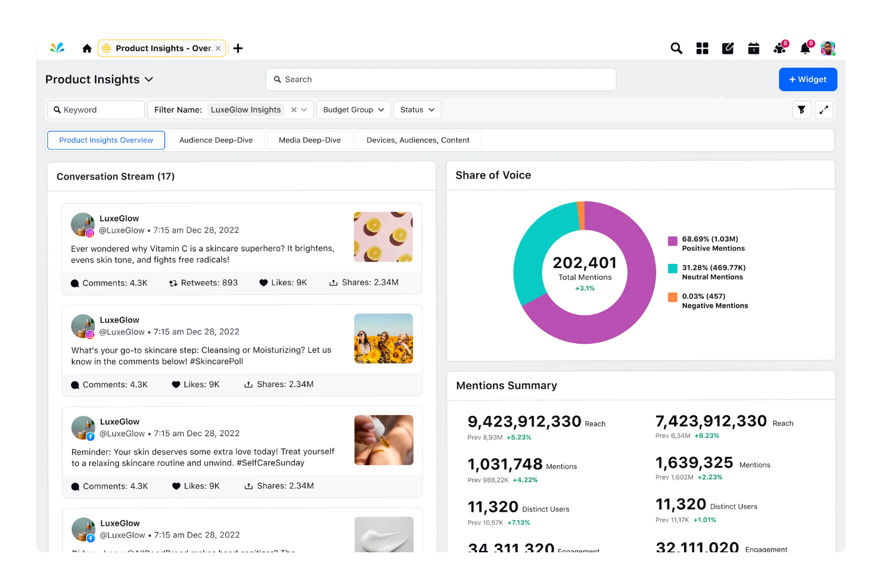
Task: Open the calendar icon in the header
Action: click(753, 48)
